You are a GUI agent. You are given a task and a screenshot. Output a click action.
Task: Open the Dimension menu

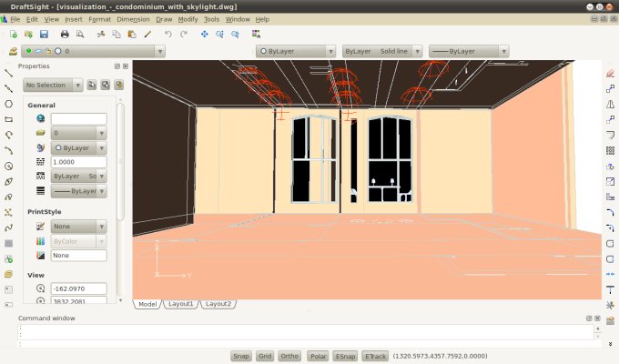[x=133, y=19]
